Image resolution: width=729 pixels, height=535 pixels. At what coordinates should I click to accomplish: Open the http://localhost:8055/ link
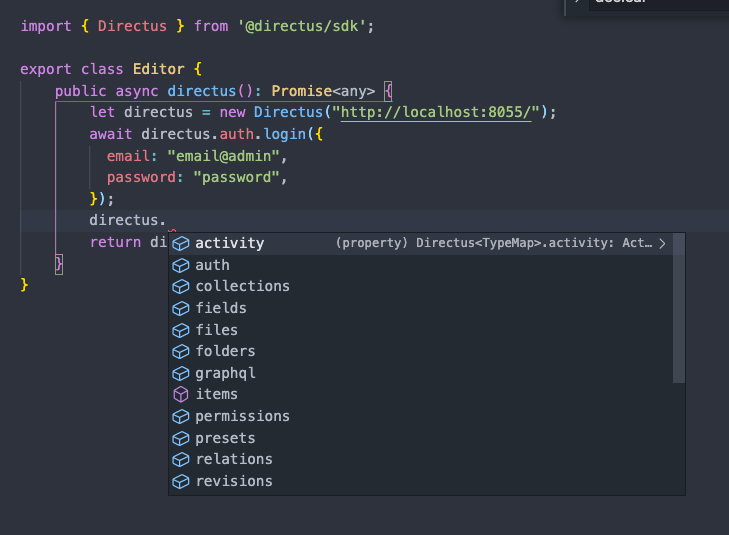[436, 112]
